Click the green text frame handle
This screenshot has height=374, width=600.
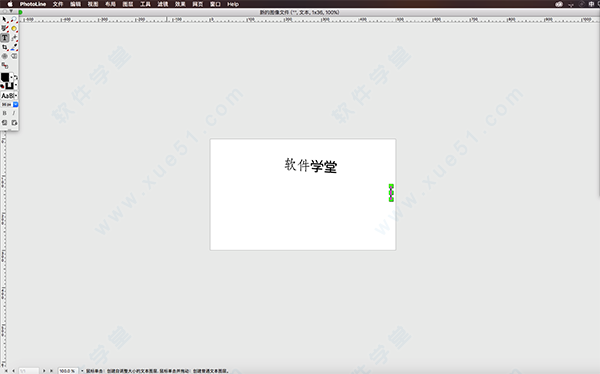tap(391, 193)
